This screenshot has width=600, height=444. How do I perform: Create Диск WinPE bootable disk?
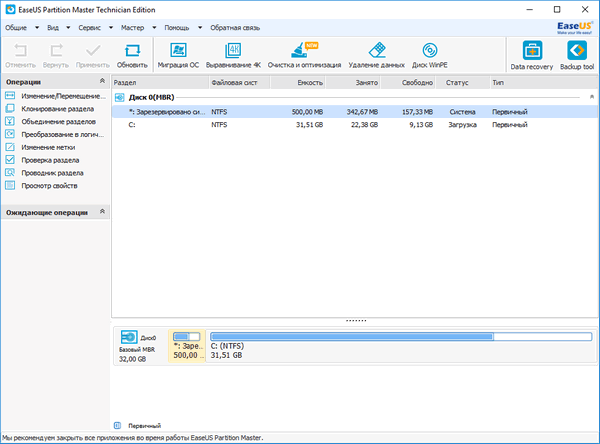(430, 50)
